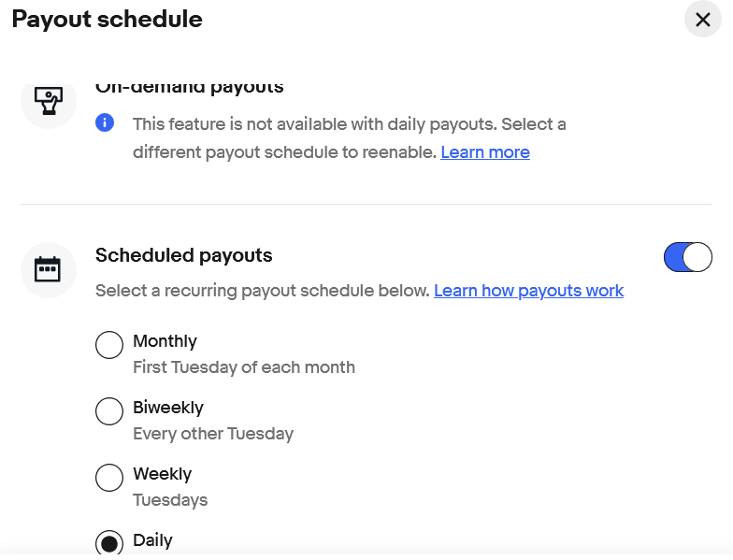Click the scheduled payouts calendar icon
This screenshot has width=733, height=560.
(48, 269)
